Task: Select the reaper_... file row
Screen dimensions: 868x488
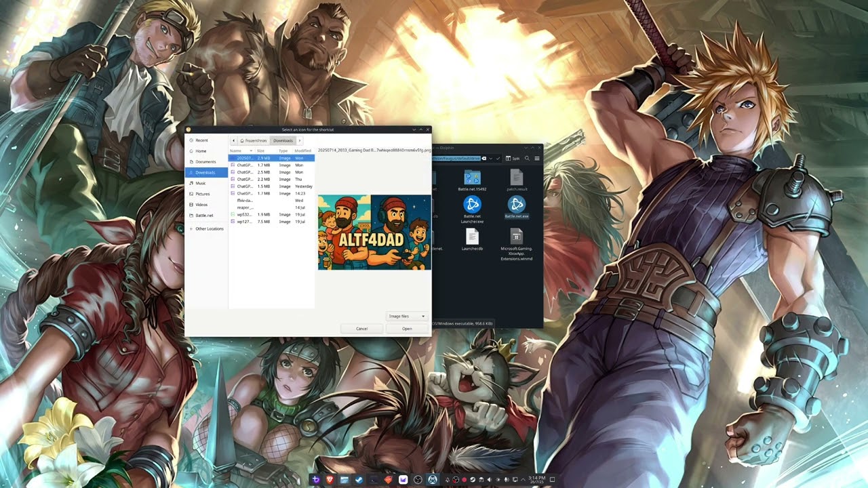Action: 271,207
